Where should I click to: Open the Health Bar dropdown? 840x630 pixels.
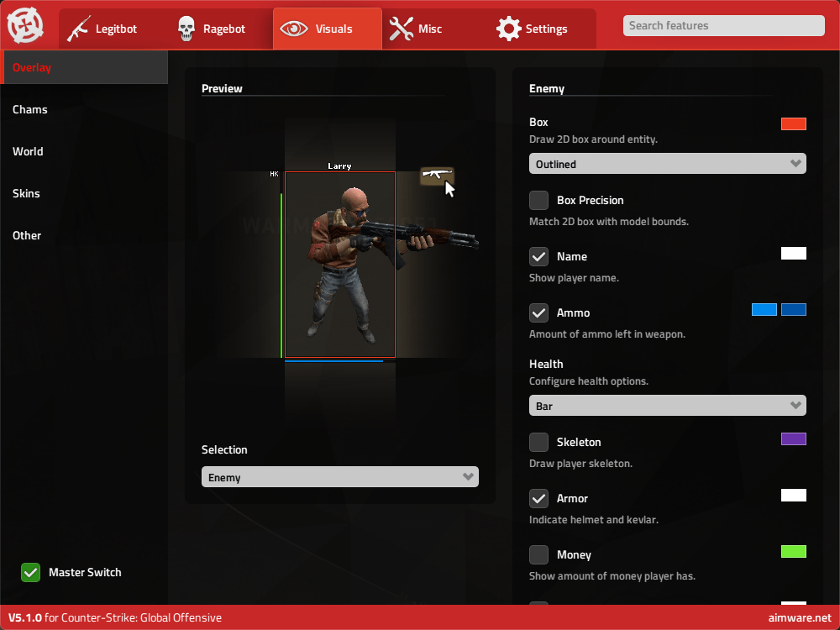click(x=668, y=406)
